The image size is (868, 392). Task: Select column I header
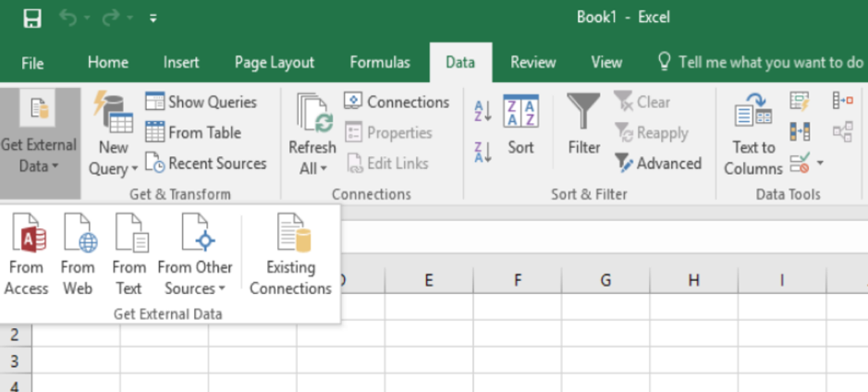point(782,280)
